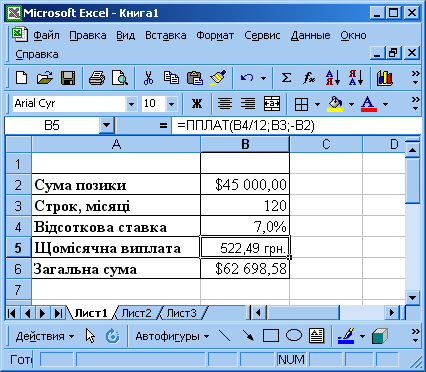
Task: Expand the font size 10 dropdown
Action: pyautogui.click(x=172, y=104)
